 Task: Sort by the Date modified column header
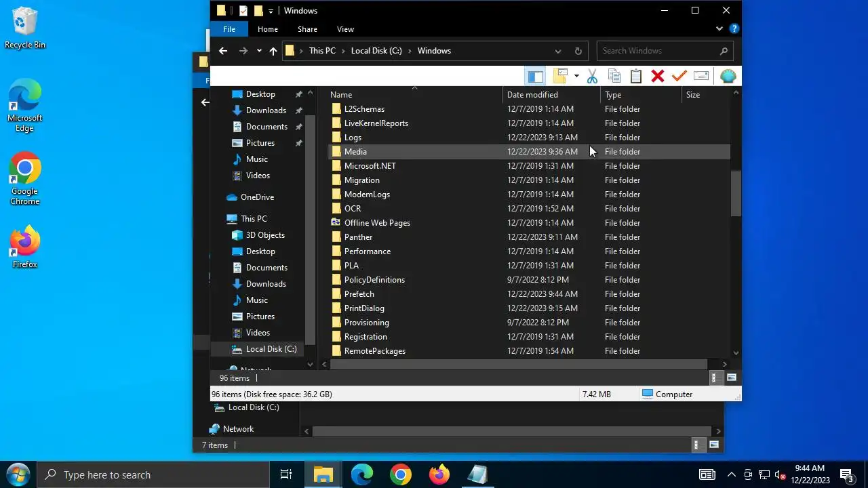point(552,95)
